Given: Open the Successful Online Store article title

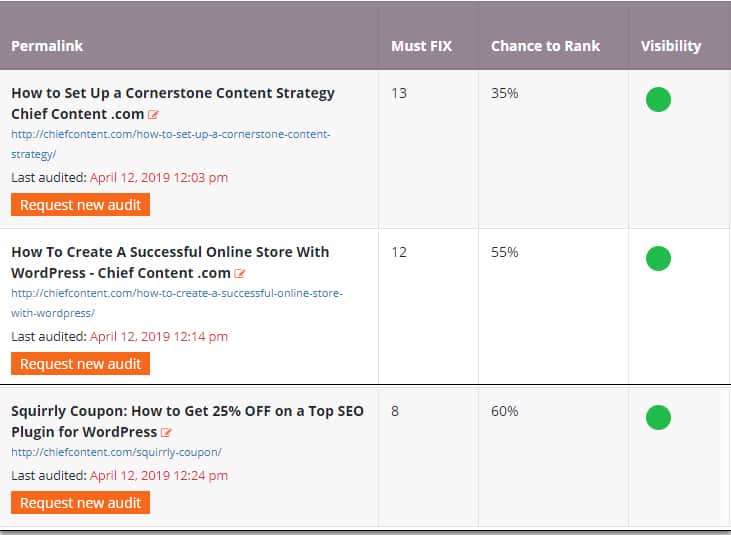Looking at the screenshot, I should click(170, 252).
